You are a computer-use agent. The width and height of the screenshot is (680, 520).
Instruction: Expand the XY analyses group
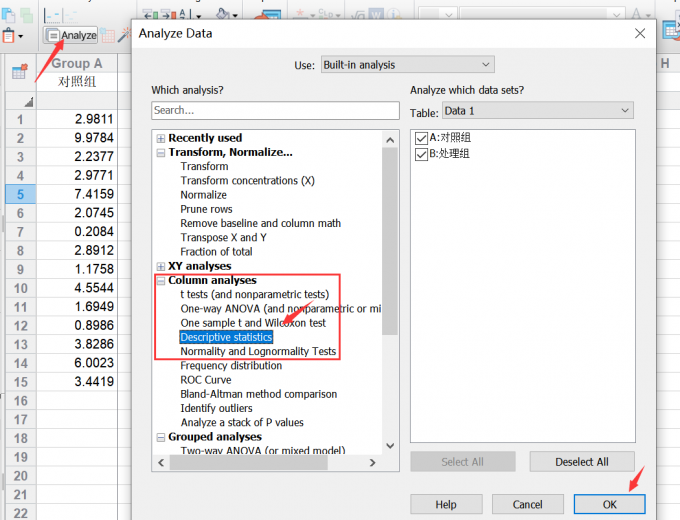tap(161, 266)
